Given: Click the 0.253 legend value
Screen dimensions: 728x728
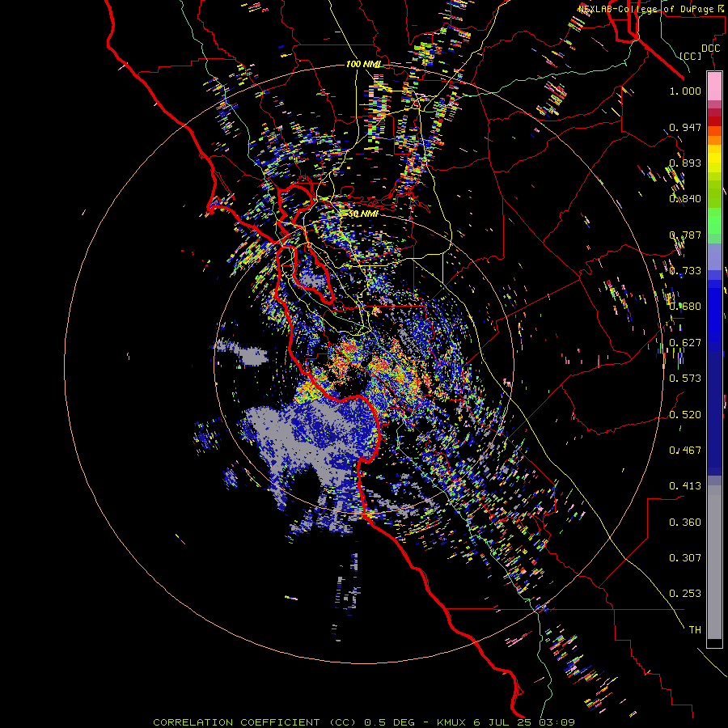Looking at the screenshot, I should pyautogui.click(x=685, y=594).
